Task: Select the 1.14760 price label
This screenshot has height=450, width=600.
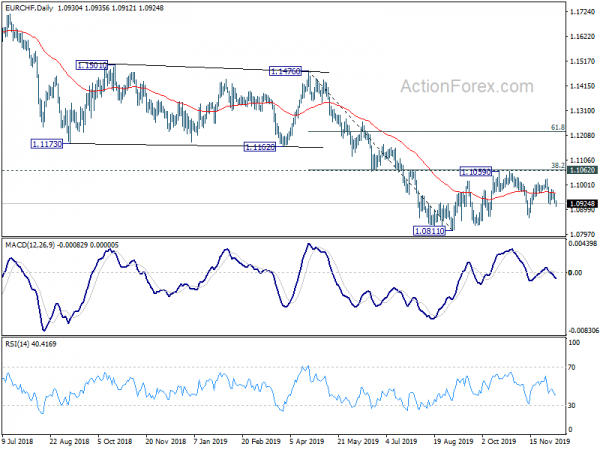Action: [x=285, y=71]
